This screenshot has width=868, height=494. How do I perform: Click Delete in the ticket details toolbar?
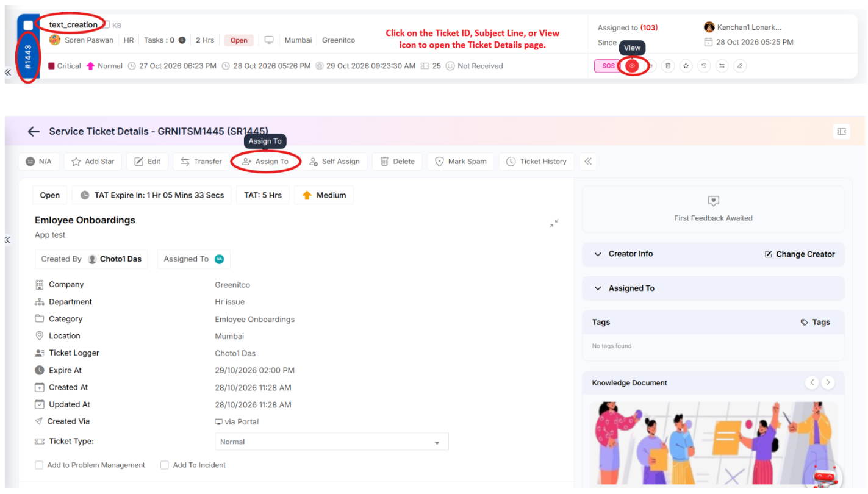[x=398, y=162]
